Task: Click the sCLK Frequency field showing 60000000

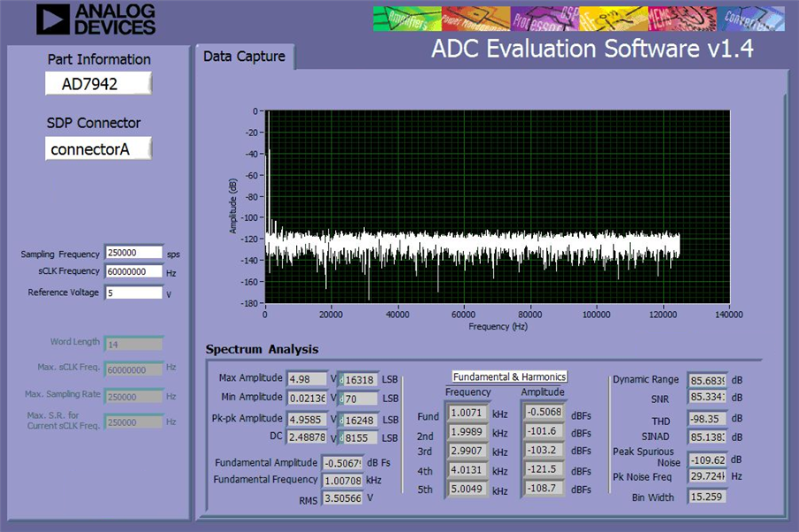Action: click(134, 271)
